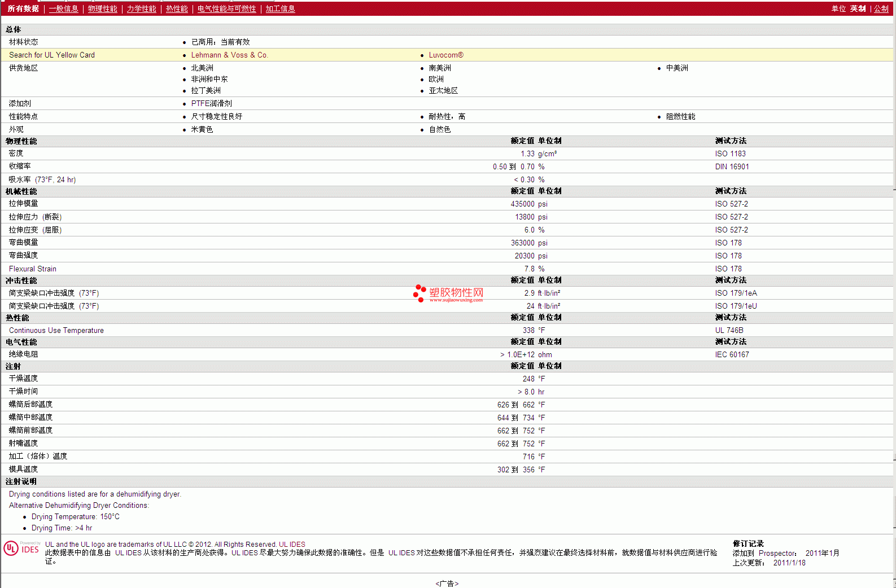This screenshot has width=896, height=588.
Task: Switch to the 物理性能 tab
Action: click(x=102, y=9)
